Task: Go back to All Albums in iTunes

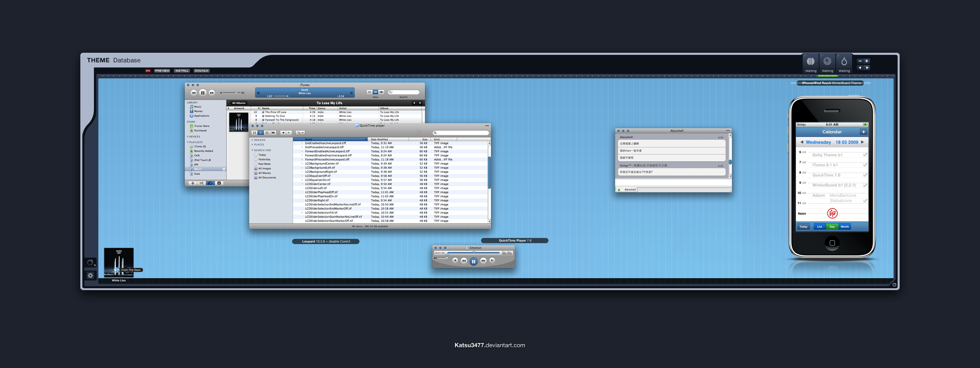Action: point(239,103)
